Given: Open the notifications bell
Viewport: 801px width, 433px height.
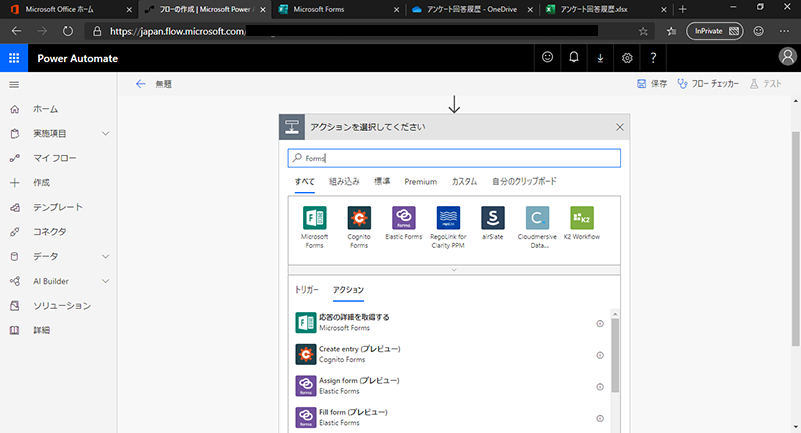Looking at the screenshot, I should click(x=574, y=57).
